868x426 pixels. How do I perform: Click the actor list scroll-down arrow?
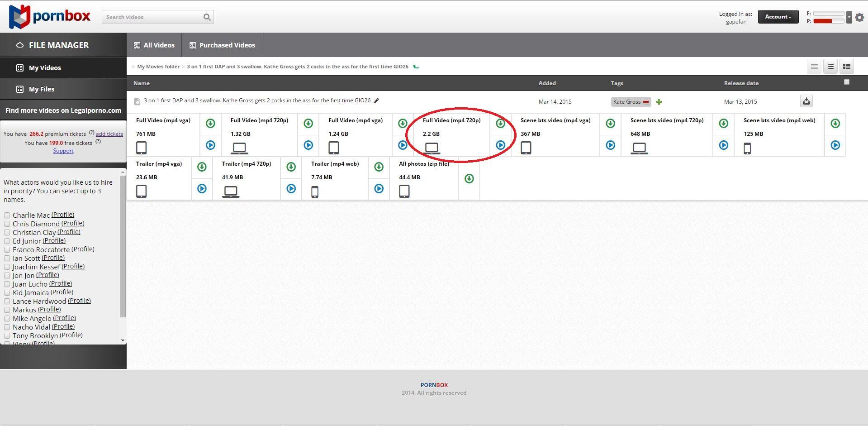click(123, 340)
